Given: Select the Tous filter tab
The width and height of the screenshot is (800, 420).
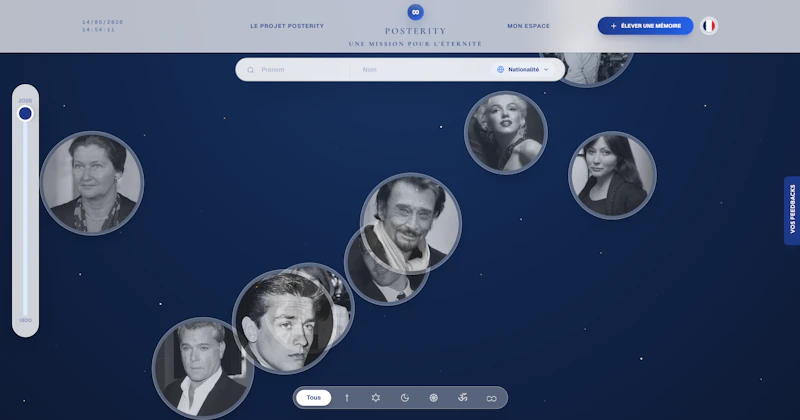Looking at the screenshot, I should pos(314,398).
